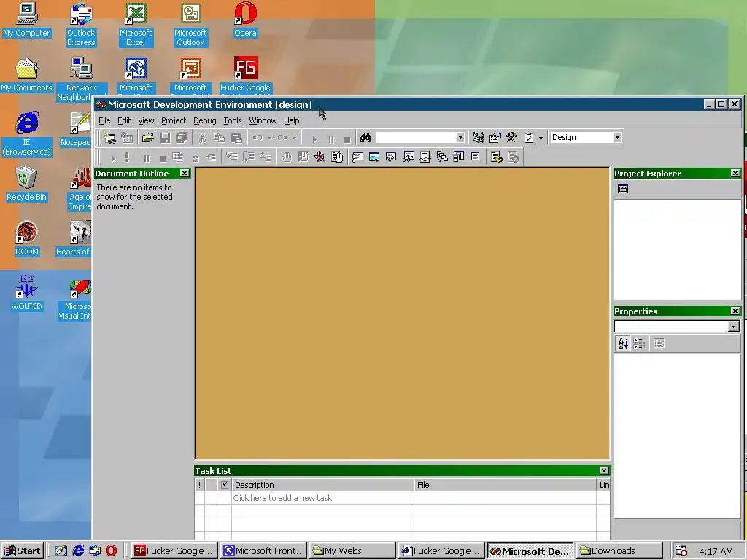Select the My Computer desktop icon
This screenshot has width=747, height=560.
27,20
